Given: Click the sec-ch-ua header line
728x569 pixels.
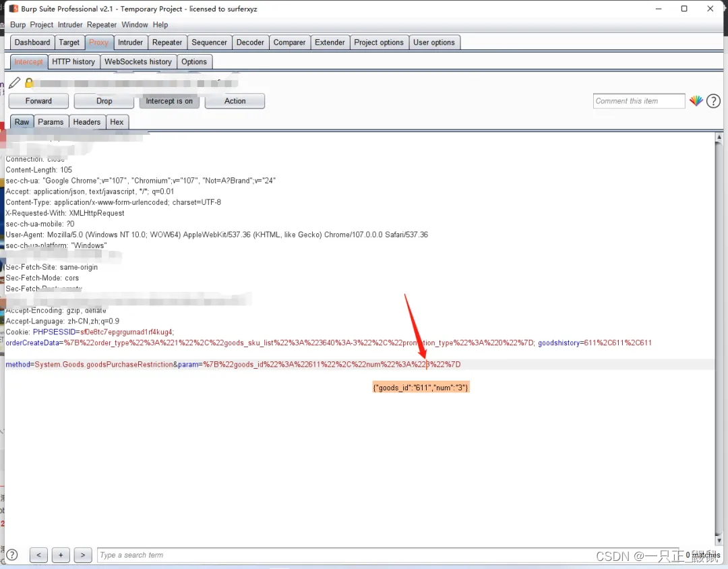Looking at the screenshot, I should click(141, 181).
